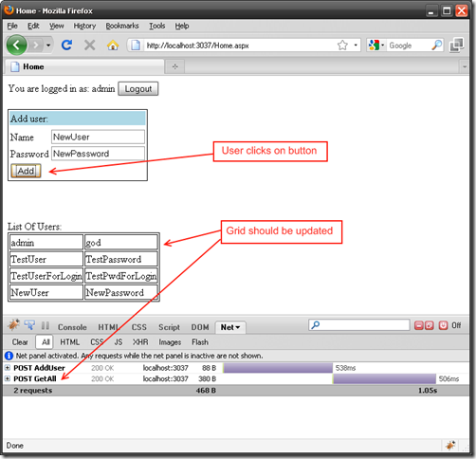Open the Edit menu
The image size is (476, 459).
click(33, 26)
